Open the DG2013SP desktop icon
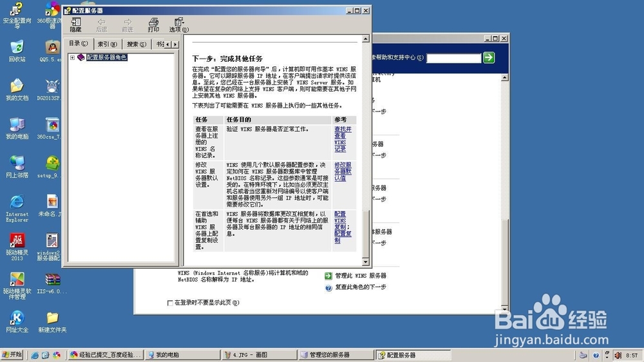Viewport: 644px width, 362px height. tap(50, 89)
